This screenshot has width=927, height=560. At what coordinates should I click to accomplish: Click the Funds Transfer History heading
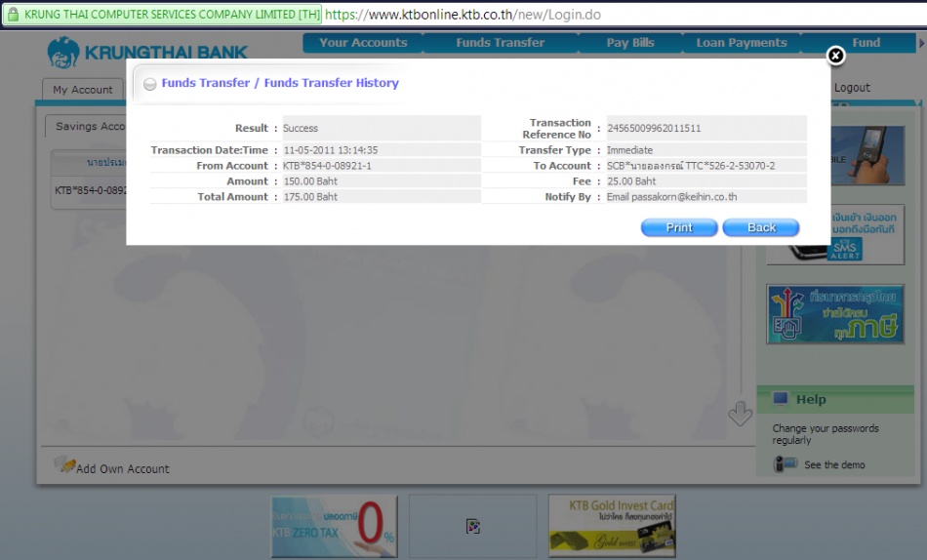[x=280, y=83]
